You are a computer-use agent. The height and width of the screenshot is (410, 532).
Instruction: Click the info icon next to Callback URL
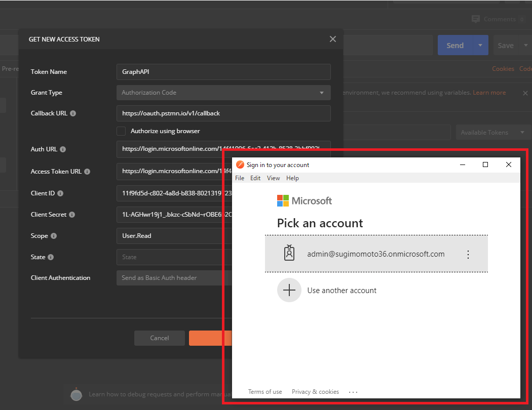73,113
